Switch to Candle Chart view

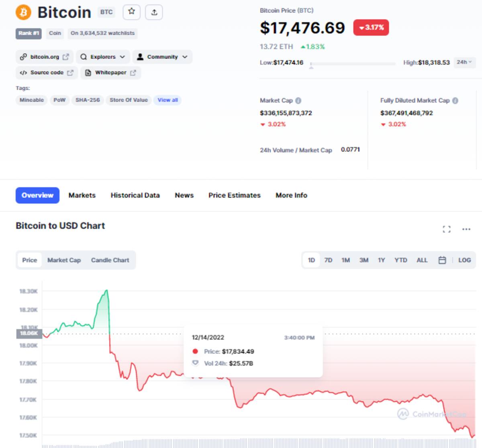[110, 260]
